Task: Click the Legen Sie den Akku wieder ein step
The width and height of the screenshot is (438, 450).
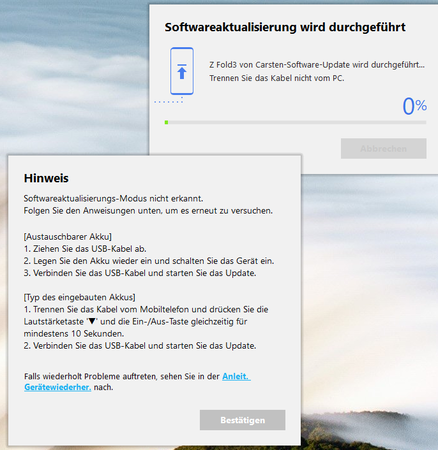Action: click(x=149, y=261)
